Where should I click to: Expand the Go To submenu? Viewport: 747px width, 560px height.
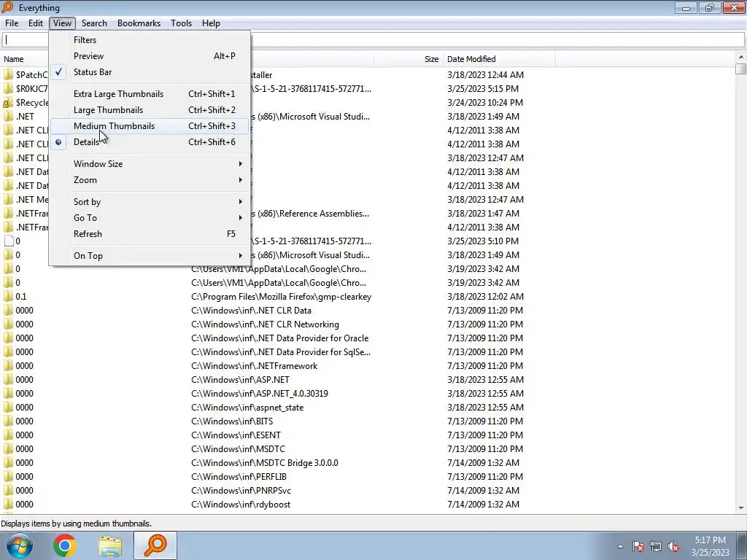click(150, 217)
